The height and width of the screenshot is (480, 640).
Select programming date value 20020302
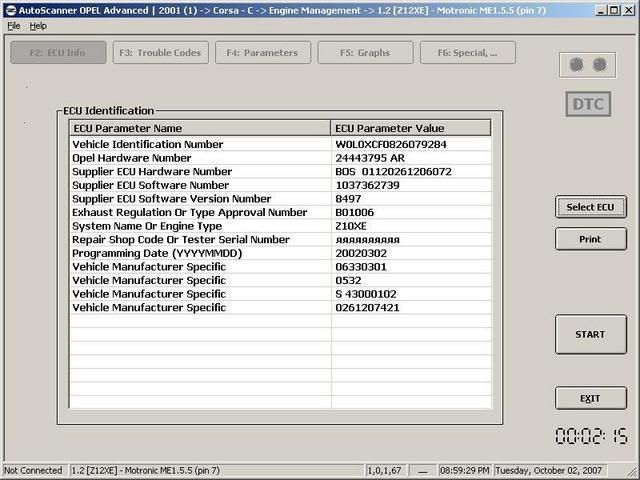[361, 253]
